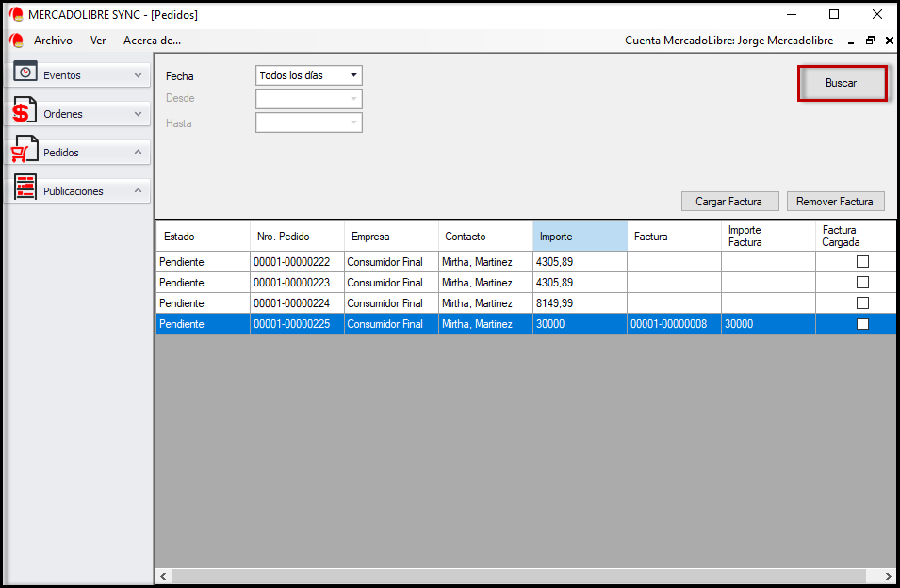Collapse the Pedidos sidebar section chevron
900x588 pixels.
138,152
